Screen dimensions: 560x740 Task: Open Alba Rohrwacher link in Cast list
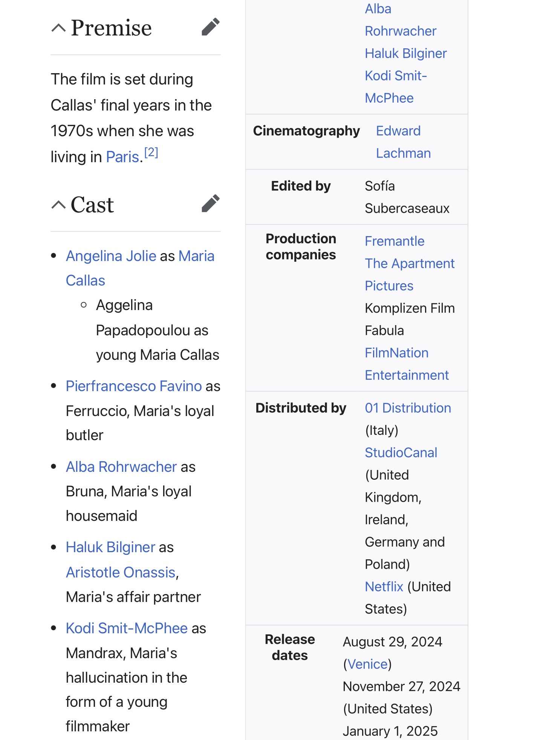point(121,467)
